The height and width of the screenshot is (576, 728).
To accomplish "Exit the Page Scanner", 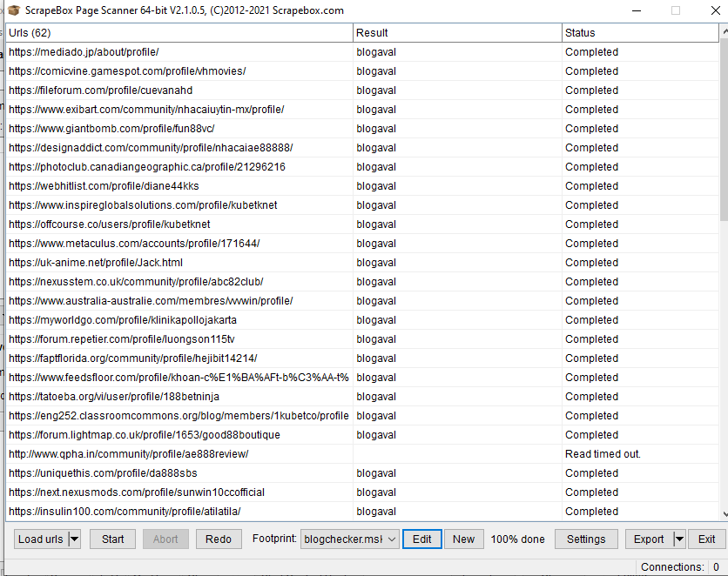I will pyautogui.click(x=706, y=539).
